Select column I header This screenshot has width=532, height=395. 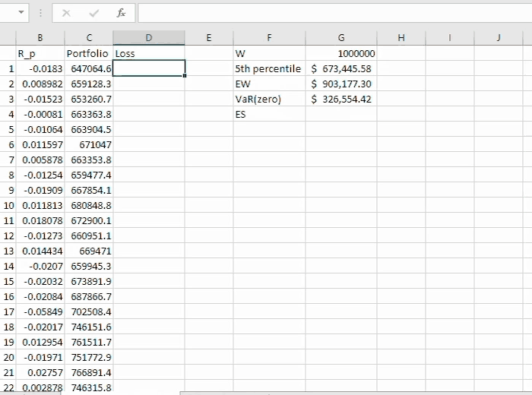click(x=450, y=38)
